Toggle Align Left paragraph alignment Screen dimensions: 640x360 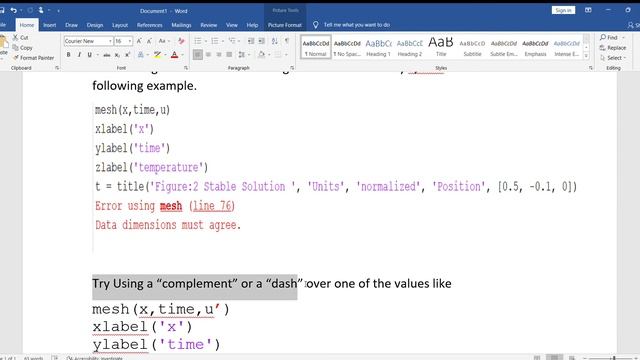click(198, 55)
